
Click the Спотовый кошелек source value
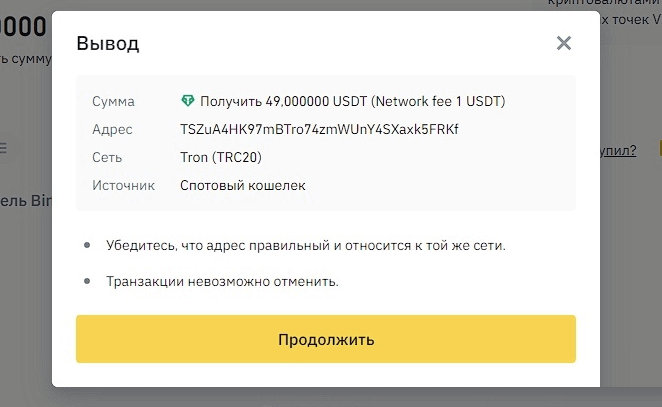243,185
